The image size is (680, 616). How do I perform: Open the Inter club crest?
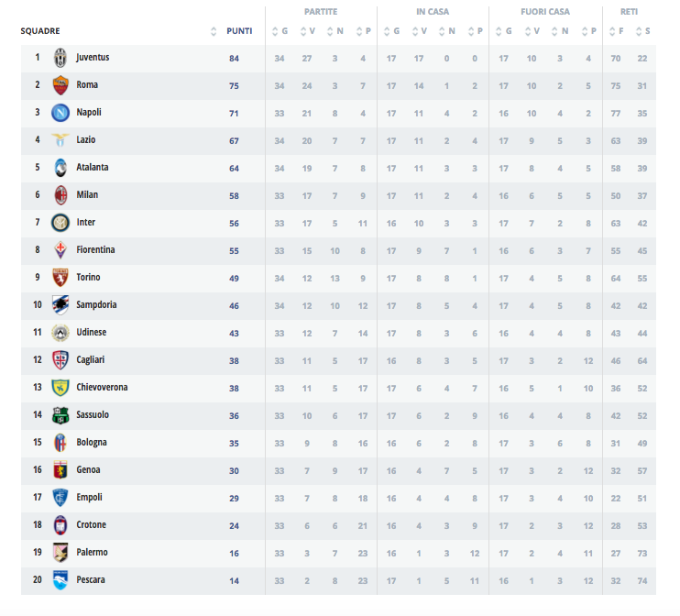pyautogui.click(x=60, y=223)
